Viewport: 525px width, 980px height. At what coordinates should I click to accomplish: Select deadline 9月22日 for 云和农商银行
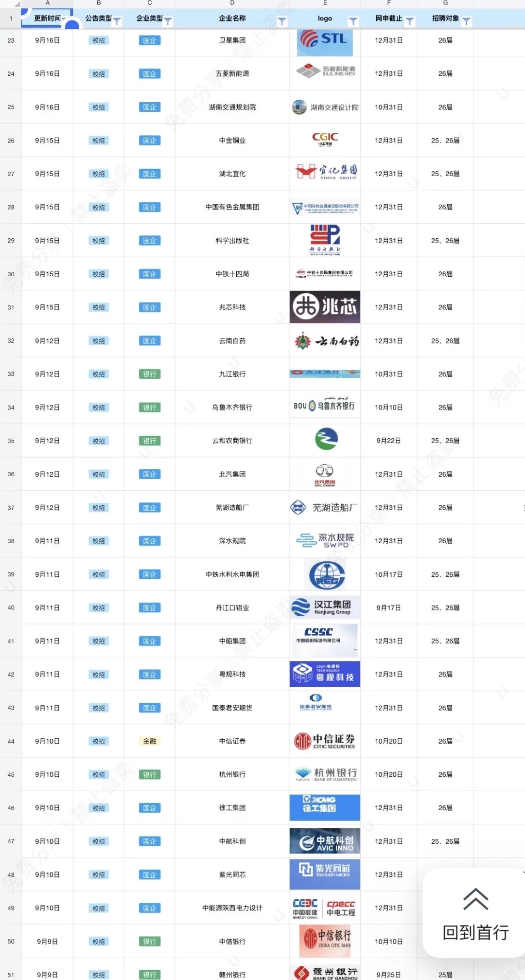(389, 441)
